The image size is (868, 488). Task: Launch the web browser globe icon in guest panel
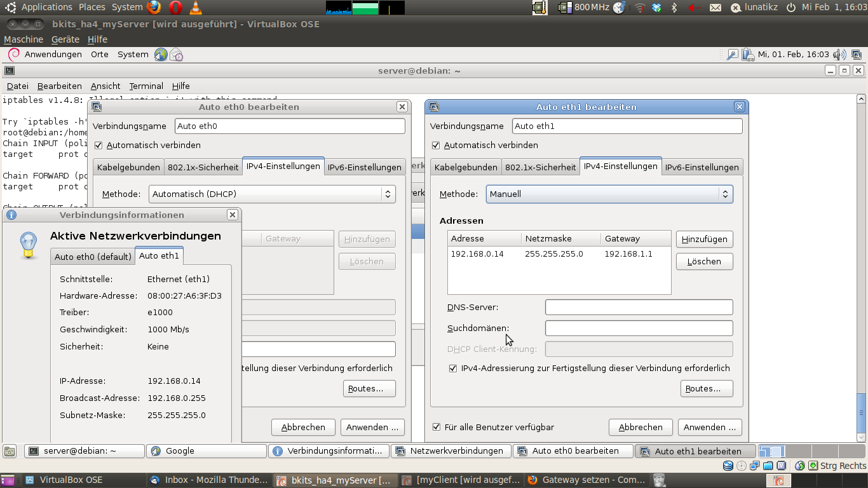tap(161, 55)
